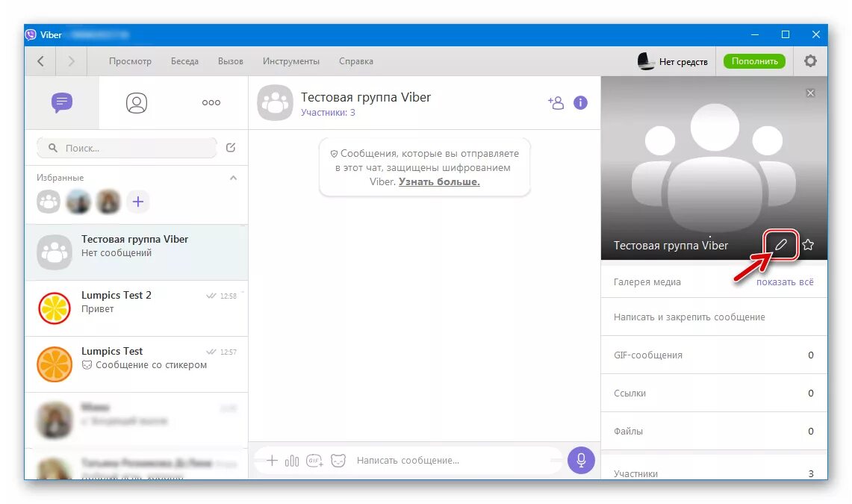The image size is (852, 504).
Task: Select Тестовая группа Viber chat in list
Action: (x=137, y=252)
